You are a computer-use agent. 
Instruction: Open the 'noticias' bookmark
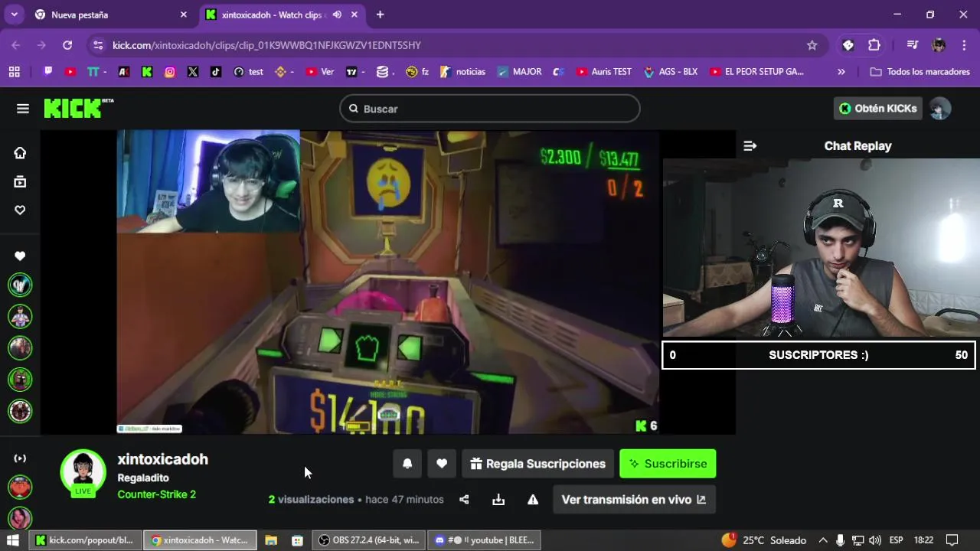coord(463,71)
